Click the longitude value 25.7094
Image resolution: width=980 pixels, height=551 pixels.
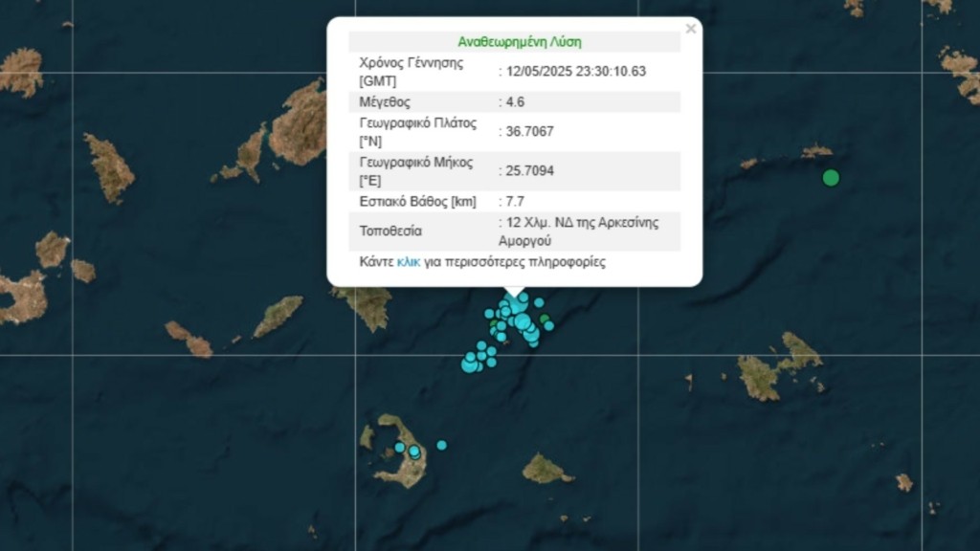tap(529, 170)
